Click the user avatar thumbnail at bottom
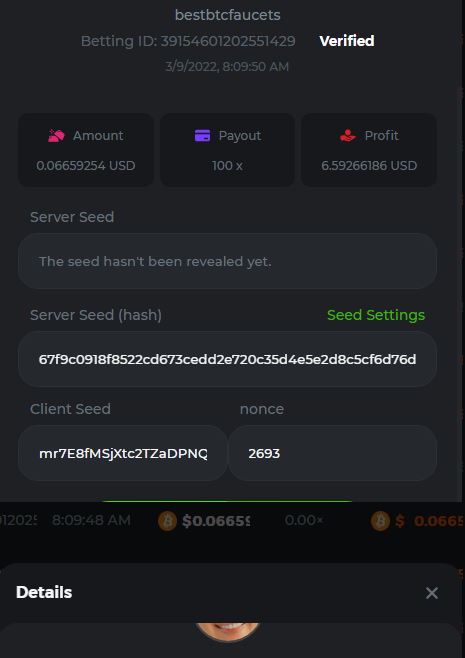 (227, 632)
